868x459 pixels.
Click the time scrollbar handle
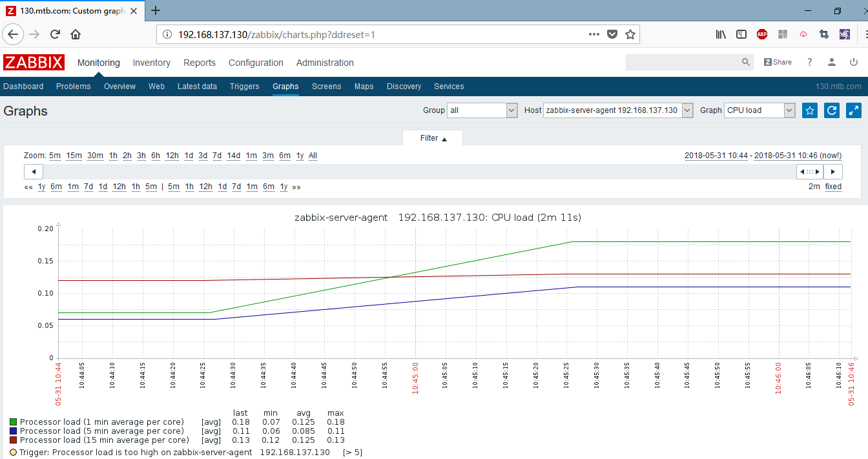tap(810, 172)
